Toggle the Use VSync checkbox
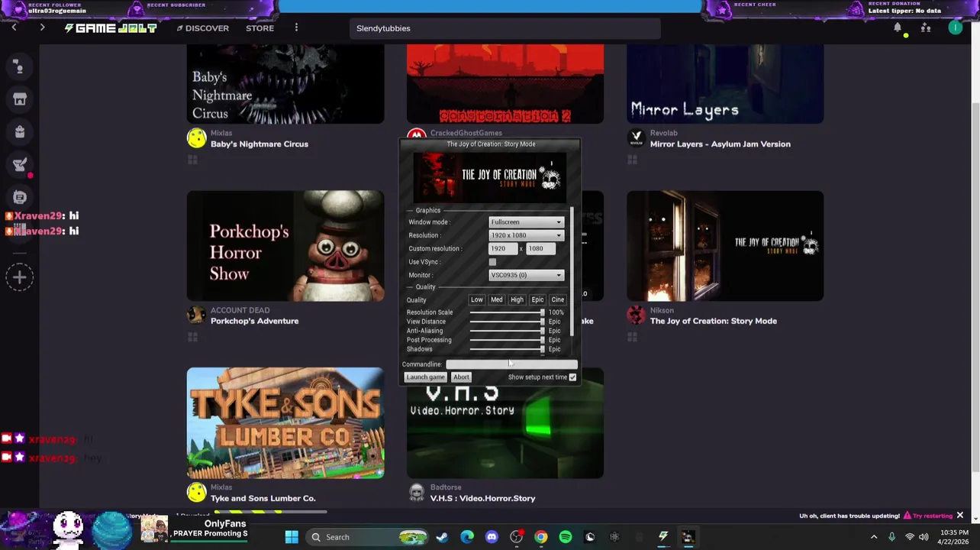Image resolution: width=980 pixels, height=550 pixels. pyautogui.click(x=492, y=262)
